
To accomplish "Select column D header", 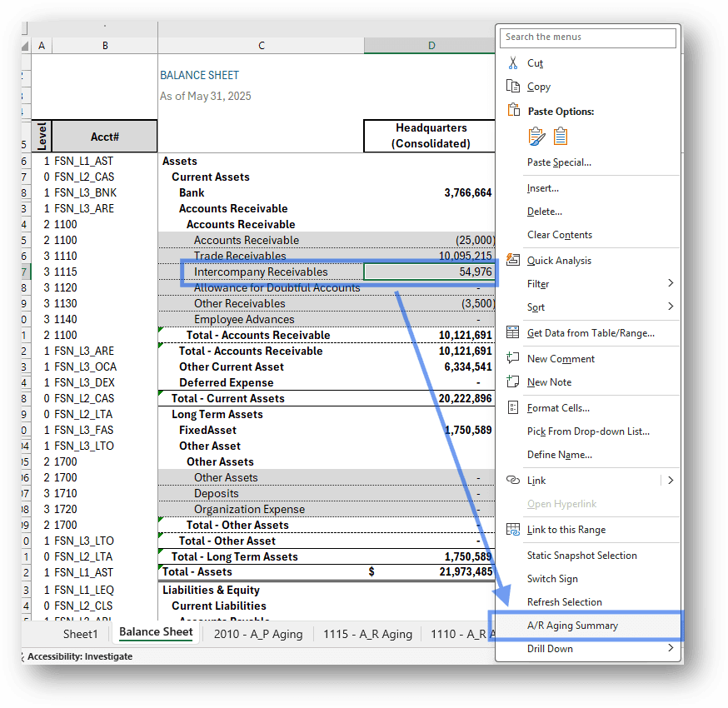I will [430, 46].
